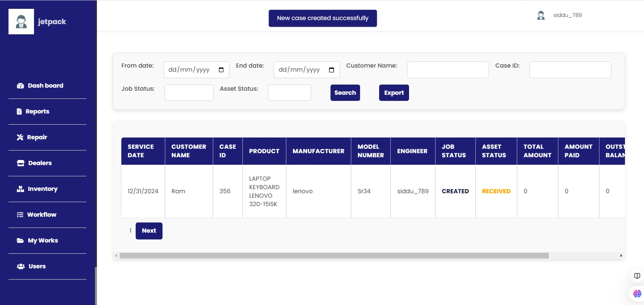Click the Workflow list icon
The width and height of the screenshot is (644, 305).
point(20,215)
